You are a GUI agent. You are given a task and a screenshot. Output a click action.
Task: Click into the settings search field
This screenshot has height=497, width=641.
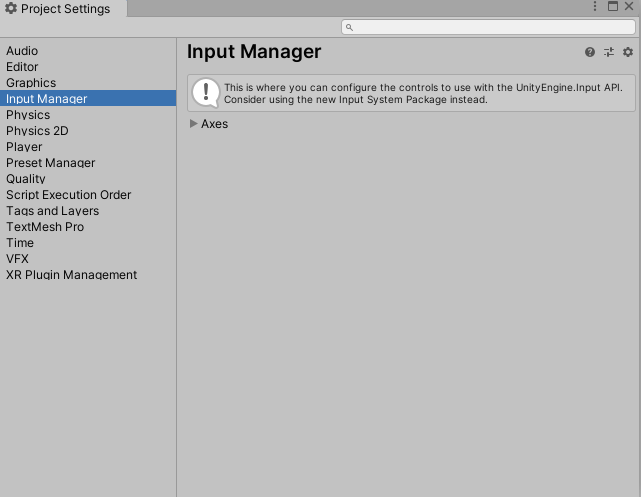coord(490,27)
